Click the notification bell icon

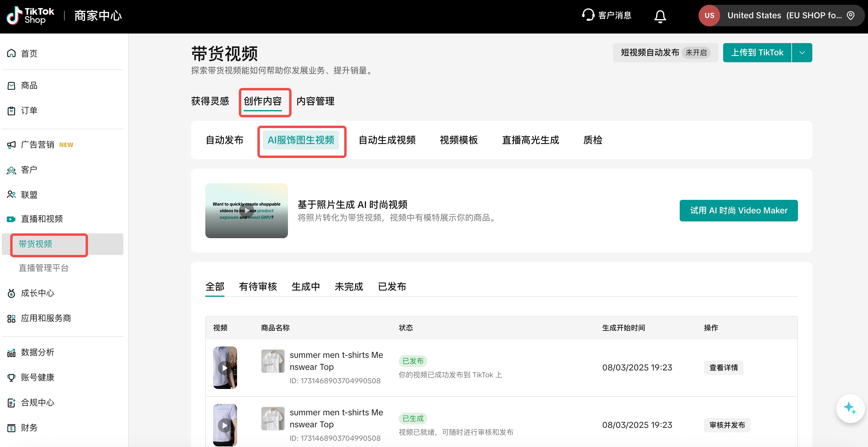pos(660,16)
